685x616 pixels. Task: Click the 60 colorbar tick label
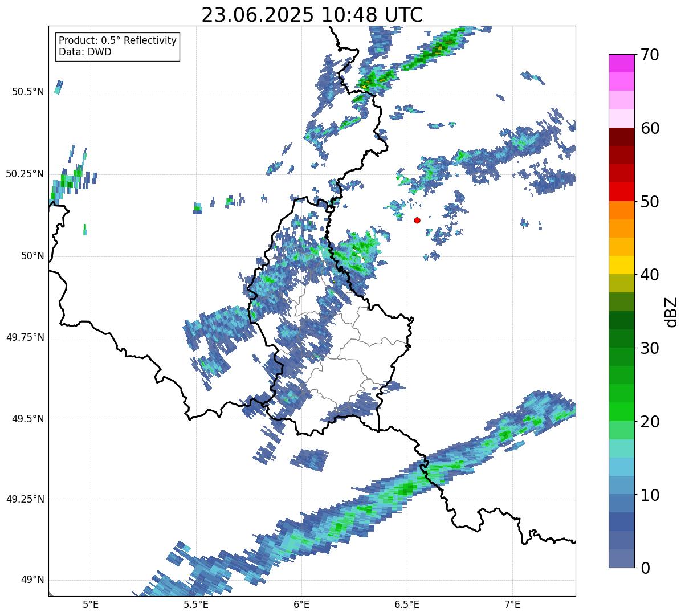(650, 128)
